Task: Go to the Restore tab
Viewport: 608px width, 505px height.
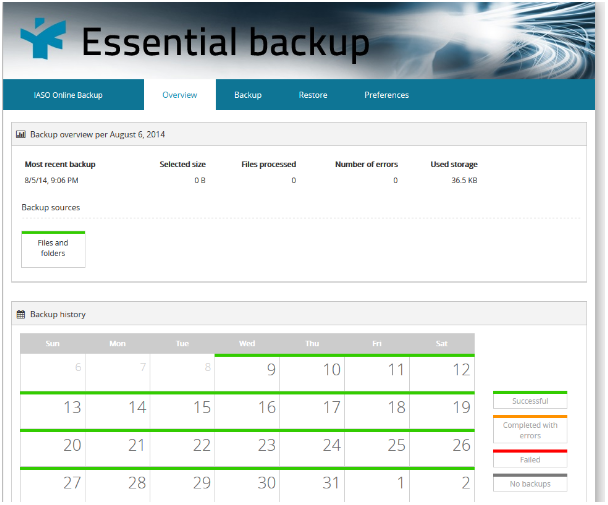Action: pyautogui.click(x=313, y=95)
